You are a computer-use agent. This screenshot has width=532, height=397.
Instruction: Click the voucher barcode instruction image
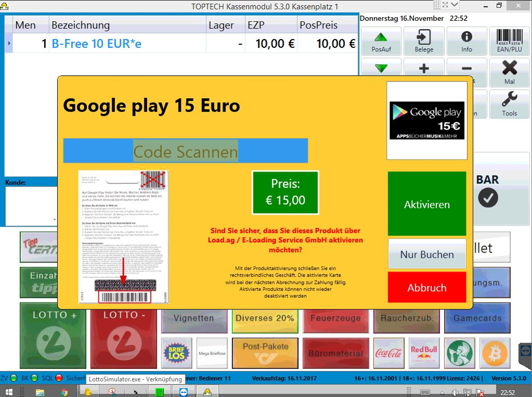(124, 236)
